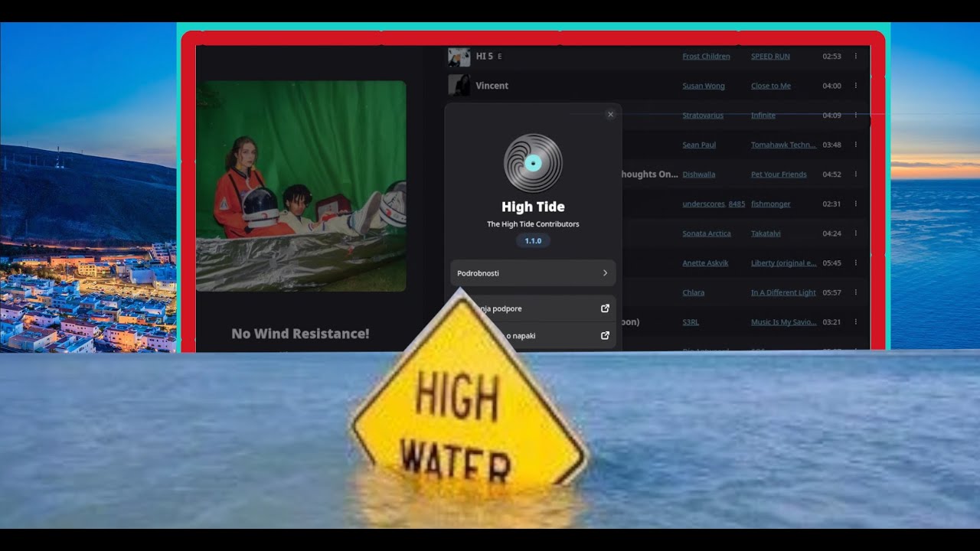Image resolution: width=980 pixels, height=551 pixels.
Task: Open the Chlara artist link
Action: 693,292
